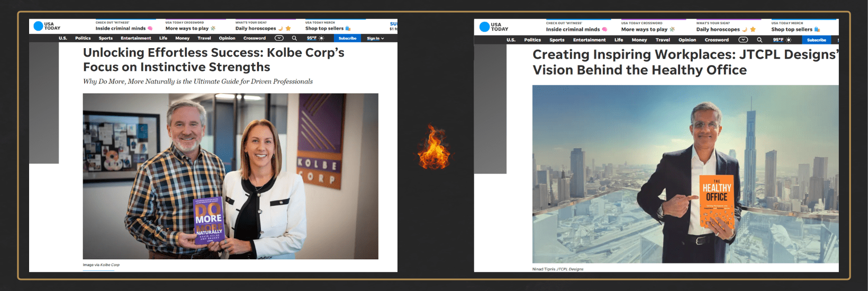Image resolution: width=868 pixels, height=291 pixels.
Task: Click the JTCPL Designs Healthy Office headline
Action: click(x=685, y=62)
